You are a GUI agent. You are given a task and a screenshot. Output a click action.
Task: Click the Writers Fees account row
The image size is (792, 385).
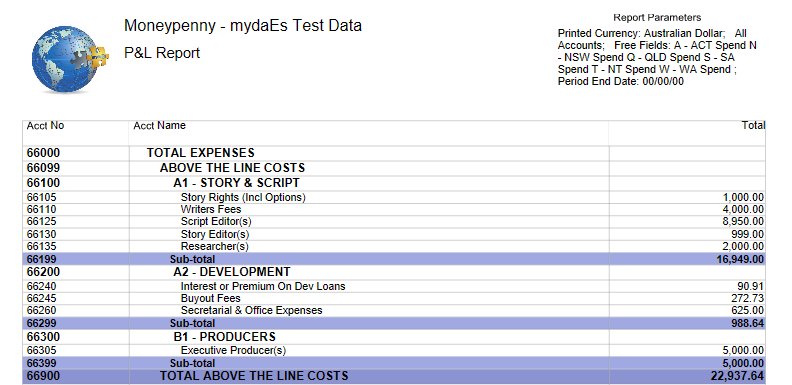pyautogui.click(x=394, y=209)
